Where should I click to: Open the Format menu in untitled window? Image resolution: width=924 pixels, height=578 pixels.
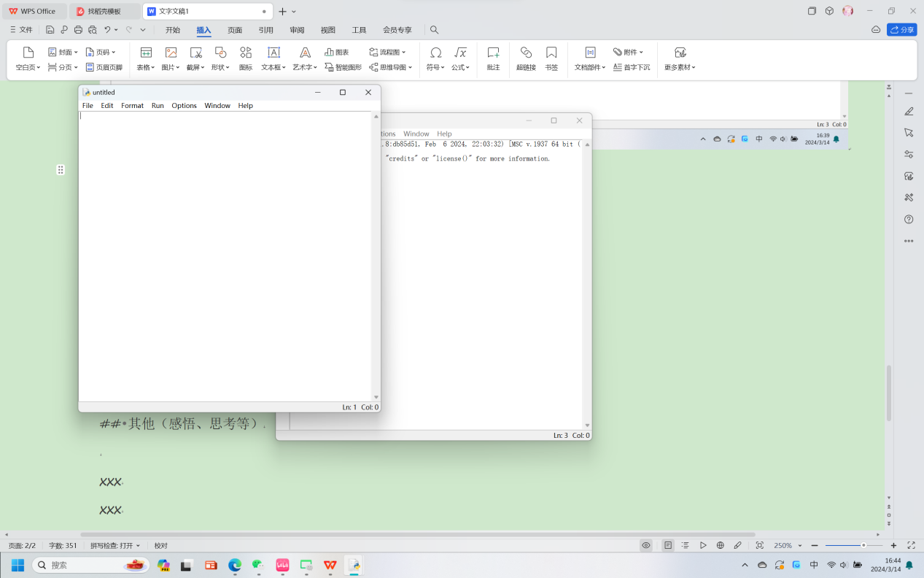(x=132, y=106)
